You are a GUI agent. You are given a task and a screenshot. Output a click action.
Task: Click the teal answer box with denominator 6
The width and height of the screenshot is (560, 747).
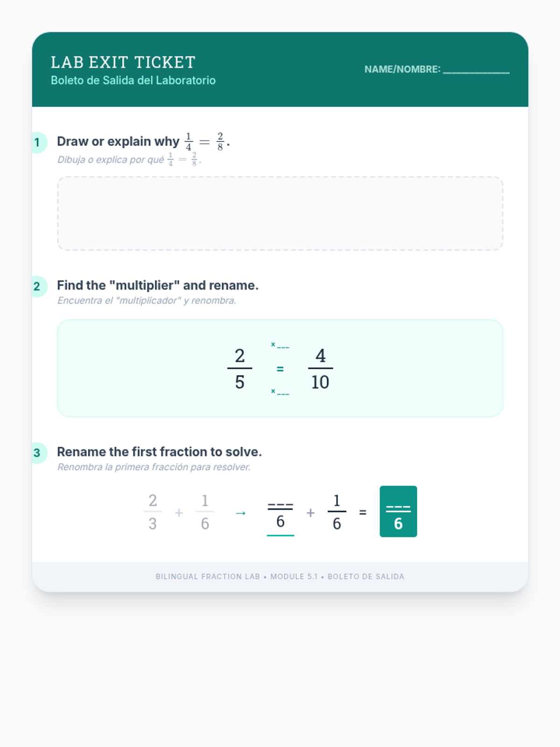398,511
